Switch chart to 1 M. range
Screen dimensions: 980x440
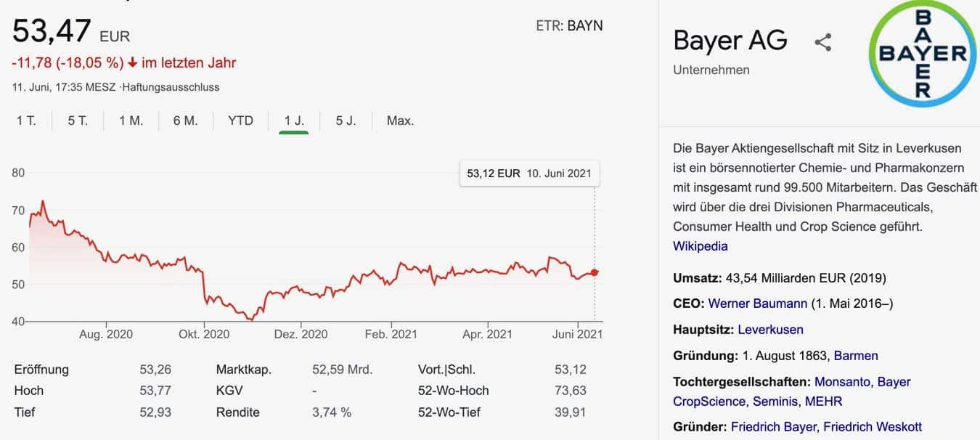pos(131,121)
